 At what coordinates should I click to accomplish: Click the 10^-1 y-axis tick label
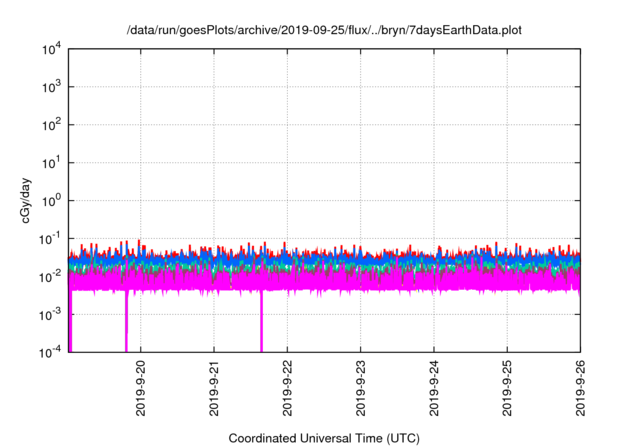pyautogui.click(x=50, y=239)
